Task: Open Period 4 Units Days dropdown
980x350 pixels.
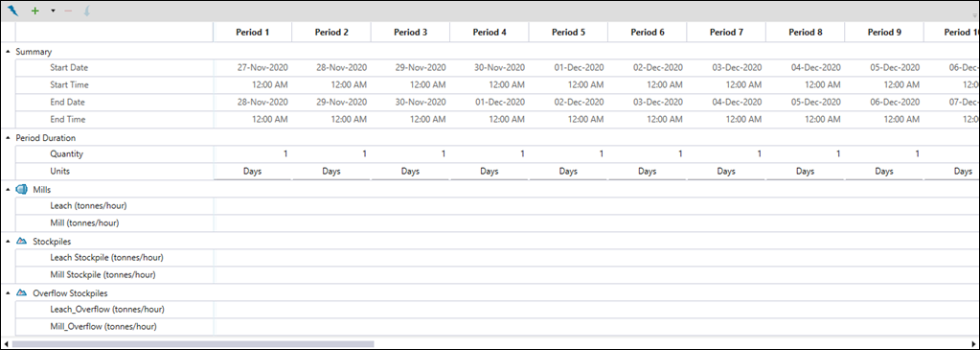Action: pyautogui.click(x=490, y=171)
